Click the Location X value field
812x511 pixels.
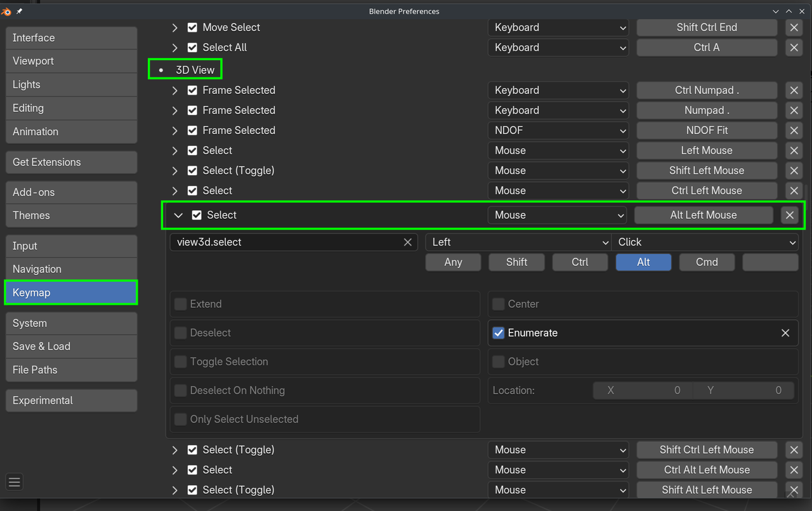643,390
